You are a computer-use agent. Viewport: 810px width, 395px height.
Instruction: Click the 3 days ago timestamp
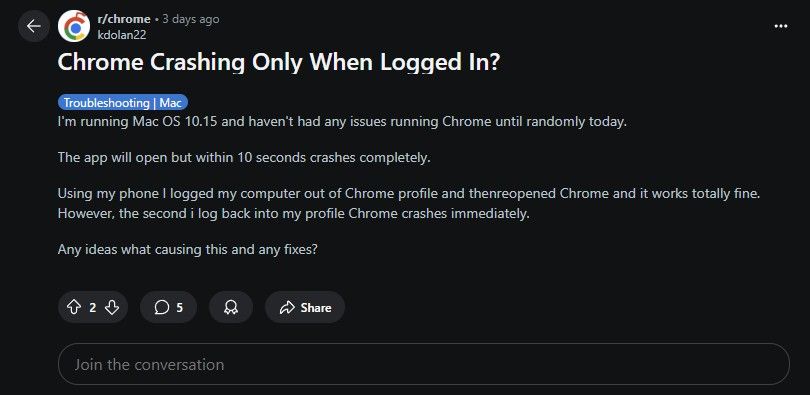coord(191,19)
